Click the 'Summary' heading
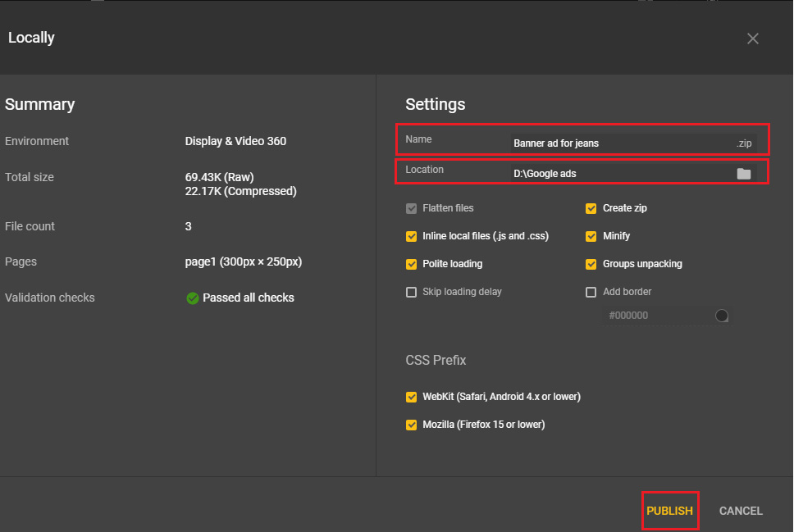The height and width of the screenshot is (532, 794). point(40,104)
